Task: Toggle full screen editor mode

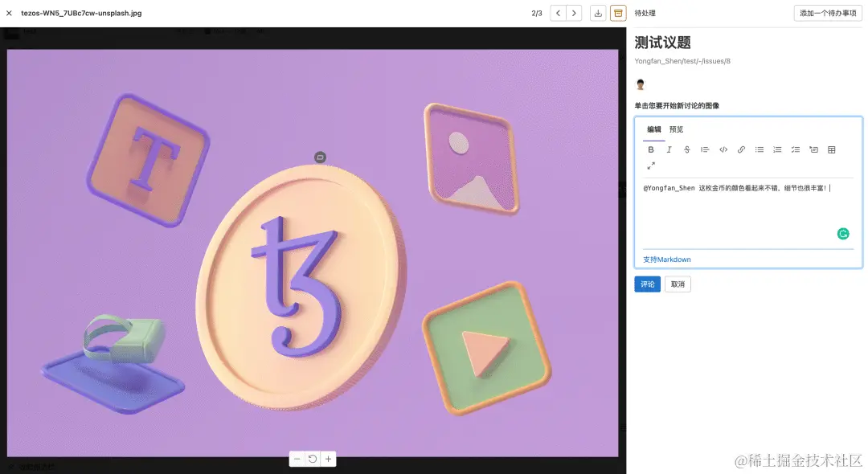Action: (x=651, y=165)
